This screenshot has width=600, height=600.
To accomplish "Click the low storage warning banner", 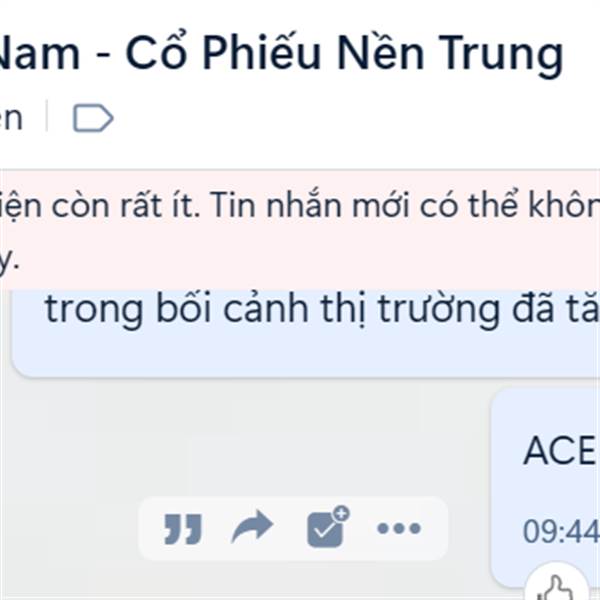I will tap(300, 230).
